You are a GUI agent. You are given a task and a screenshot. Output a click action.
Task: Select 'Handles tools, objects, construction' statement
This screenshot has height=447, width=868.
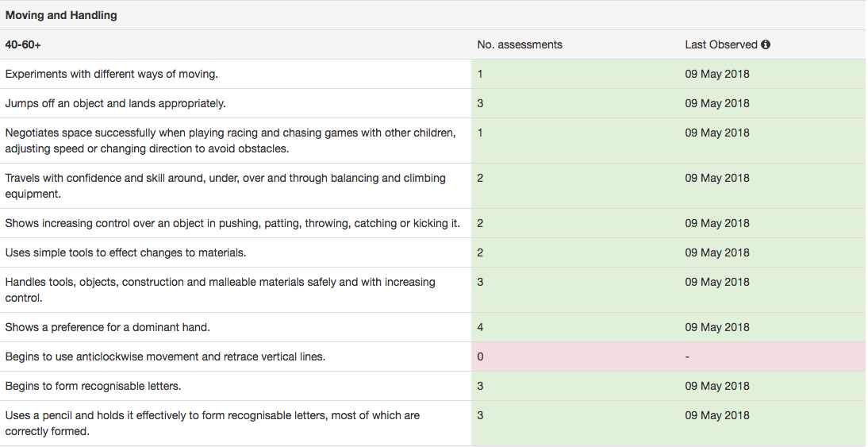pyautogui.click(x=220, y=290)
